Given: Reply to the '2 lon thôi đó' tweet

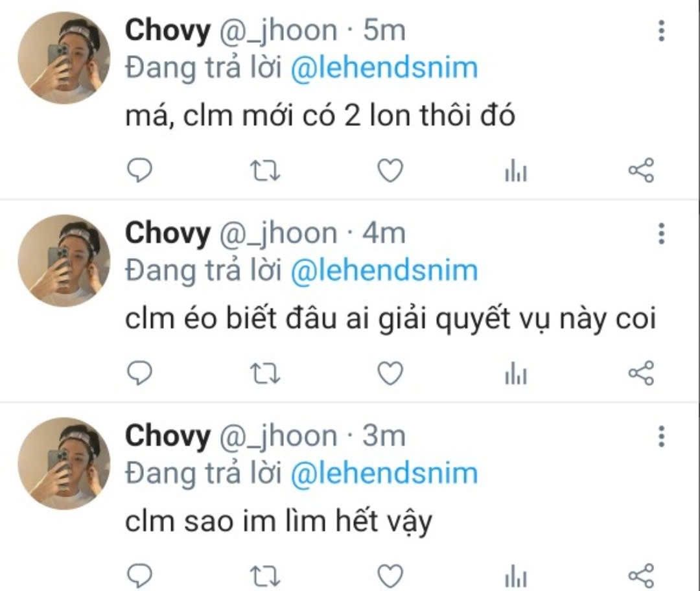Looking at the screenshot, I should (140, 170).
